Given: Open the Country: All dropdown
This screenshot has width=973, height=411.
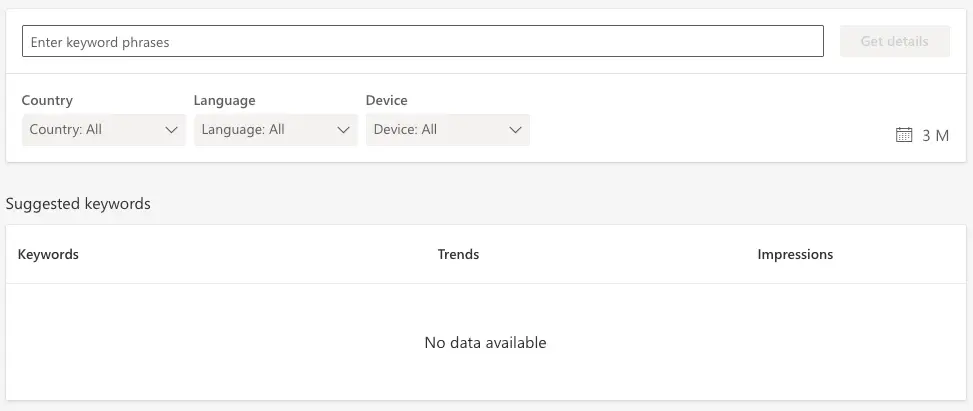Looking at the screenshot, I should tap(104, 130).
